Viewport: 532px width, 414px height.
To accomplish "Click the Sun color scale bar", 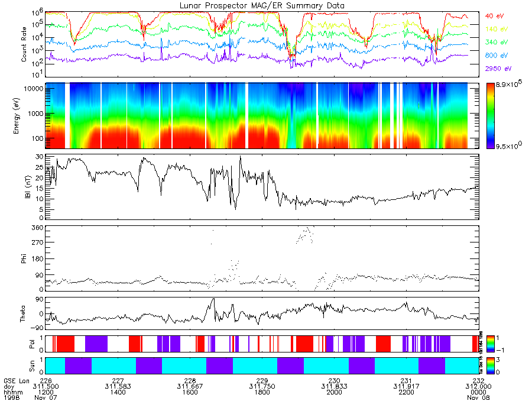I will click(490, 366).
